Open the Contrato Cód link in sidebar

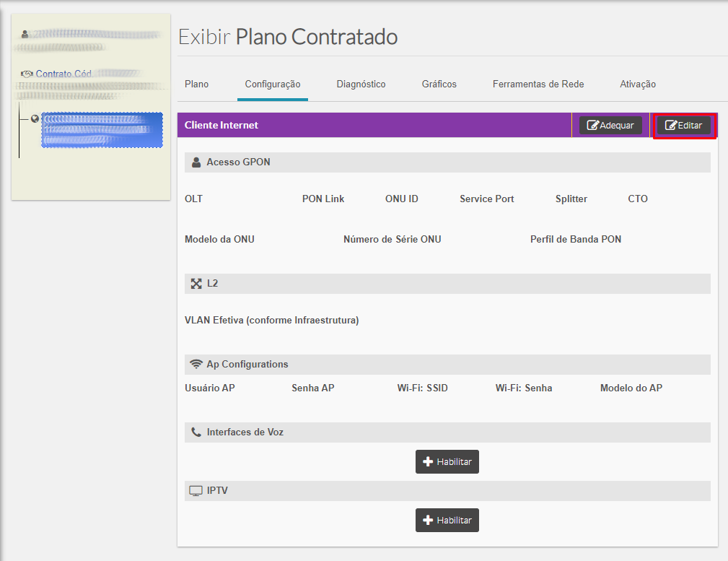[x=63, y=74]
